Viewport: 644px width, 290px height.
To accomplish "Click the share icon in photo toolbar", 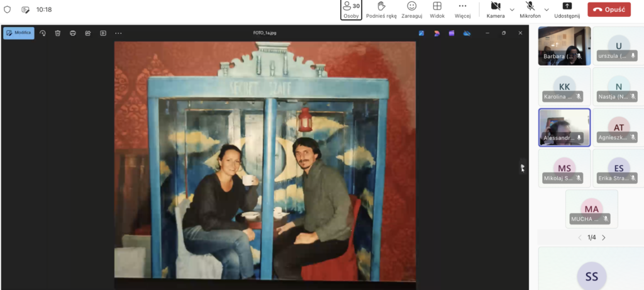I will [88, 33].
